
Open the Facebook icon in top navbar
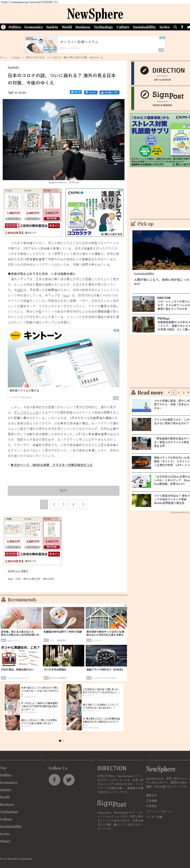click(182, 27)
